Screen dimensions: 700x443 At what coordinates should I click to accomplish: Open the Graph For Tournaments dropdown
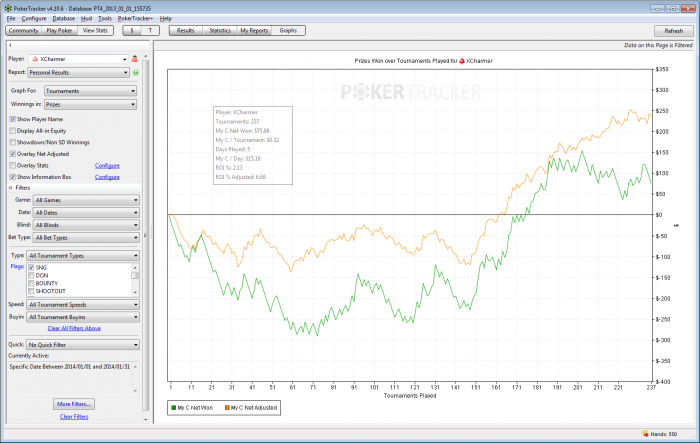[x=91, y=91]
